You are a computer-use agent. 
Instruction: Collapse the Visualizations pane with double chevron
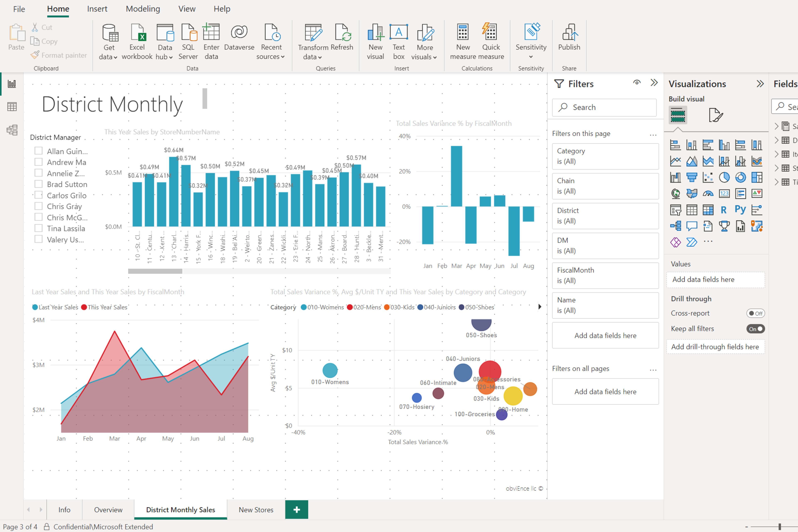pyautogui.click(x=760, y=84)
